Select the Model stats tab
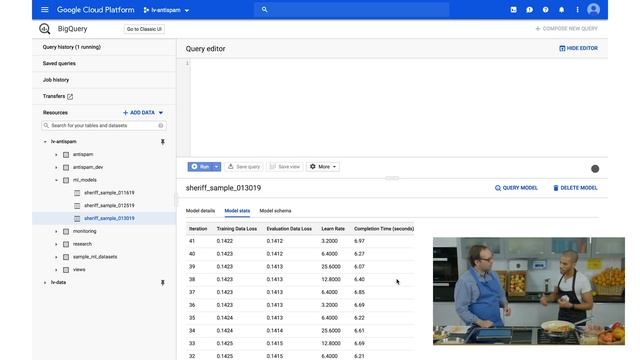This screenshot has height=360, width=640. tap(237, 211)
